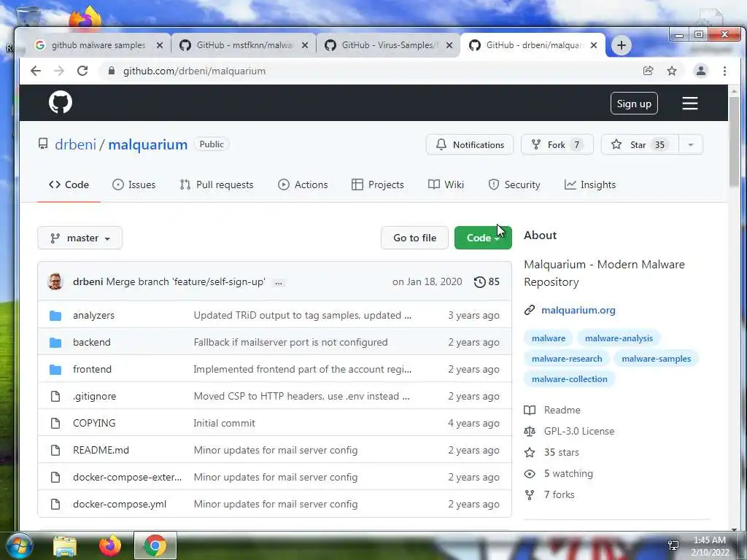Go forward with the browser arrow

(58, 71)
